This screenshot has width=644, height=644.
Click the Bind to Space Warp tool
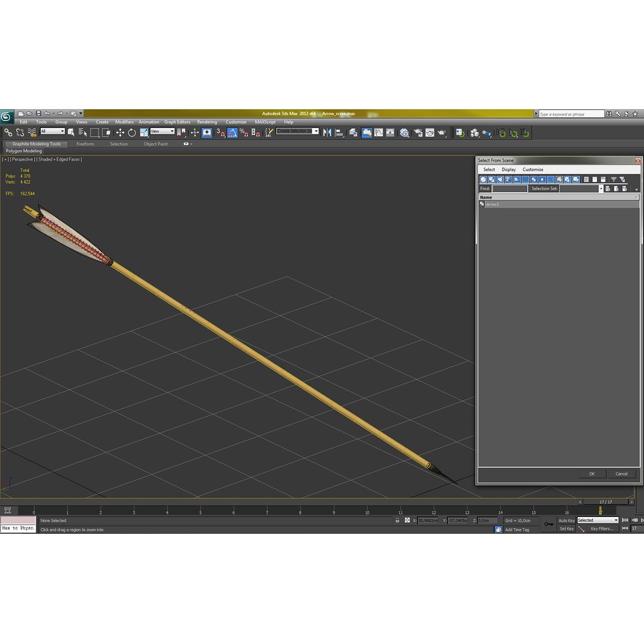(32, 132)
